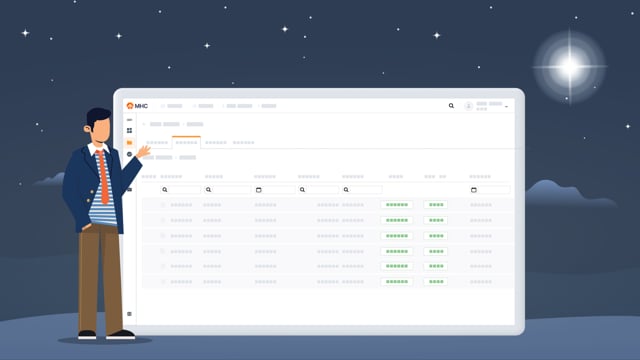Tick the checkbox in the second table row
This screenshot has width=640, height=360.
coord(163,220)
